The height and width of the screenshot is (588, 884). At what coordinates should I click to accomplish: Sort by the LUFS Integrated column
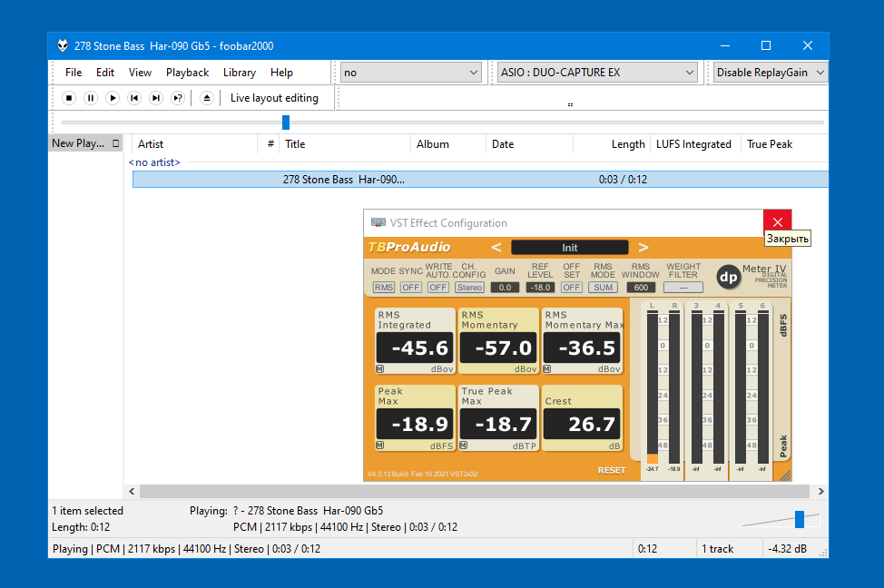[x=693, y=144]
